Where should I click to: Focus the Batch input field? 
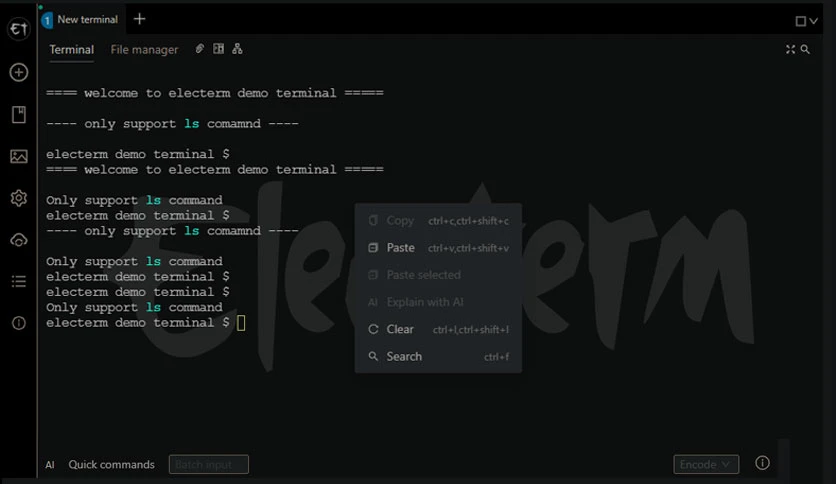208,464
